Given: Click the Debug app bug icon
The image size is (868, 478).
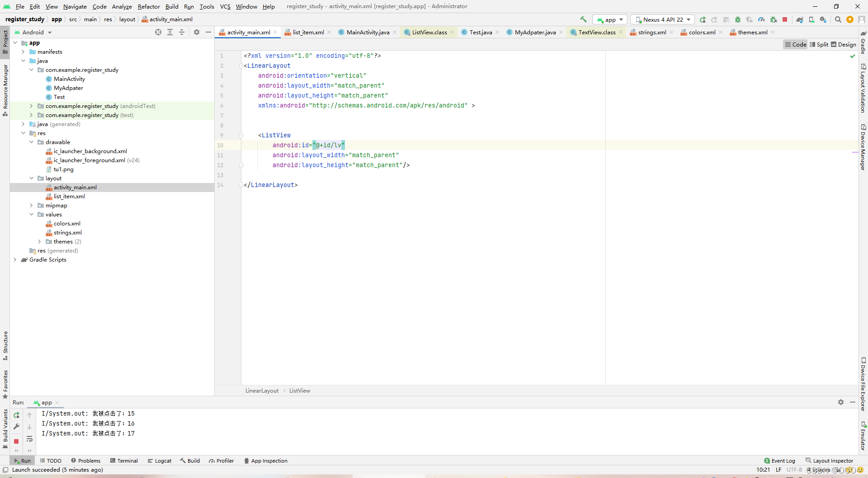Looking at the screenshot, I should click(x=738, y=19).
